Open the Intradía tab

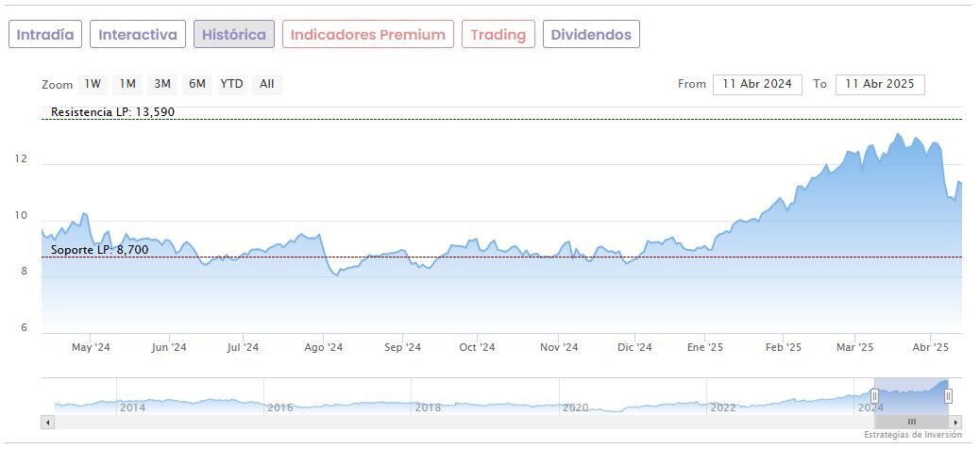(45, 35)
